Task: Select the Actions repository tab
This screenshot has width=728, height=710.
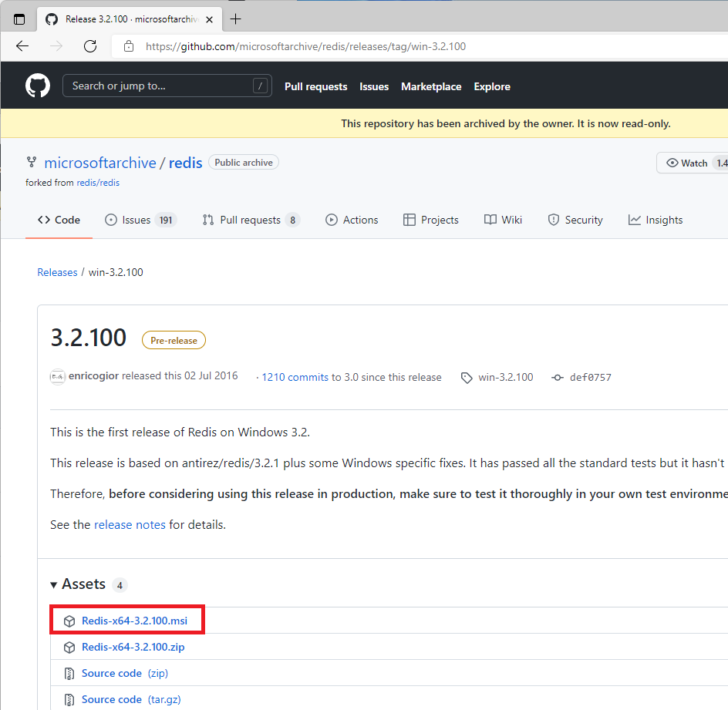Action: point(352,220)
